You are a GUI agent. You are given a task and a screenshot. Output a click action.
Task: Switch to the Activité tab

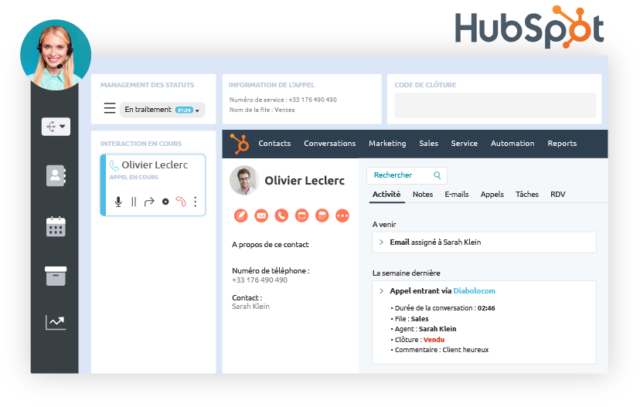(386, 194)
